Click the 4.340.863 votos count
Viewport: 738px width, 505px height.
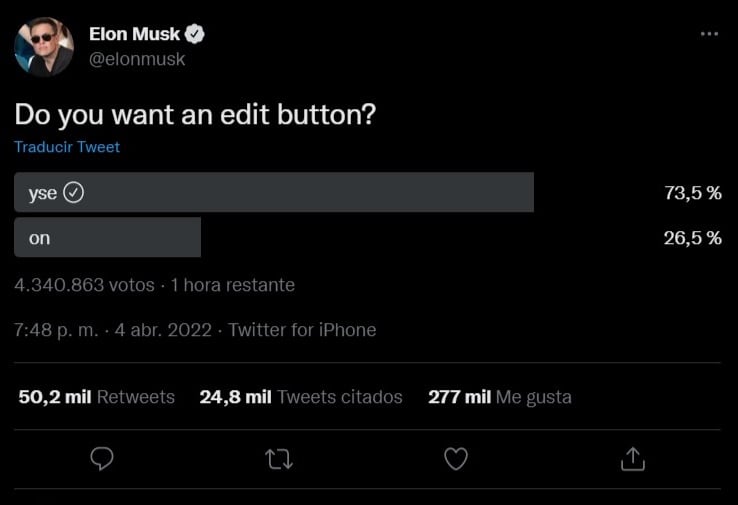(84, 285)
